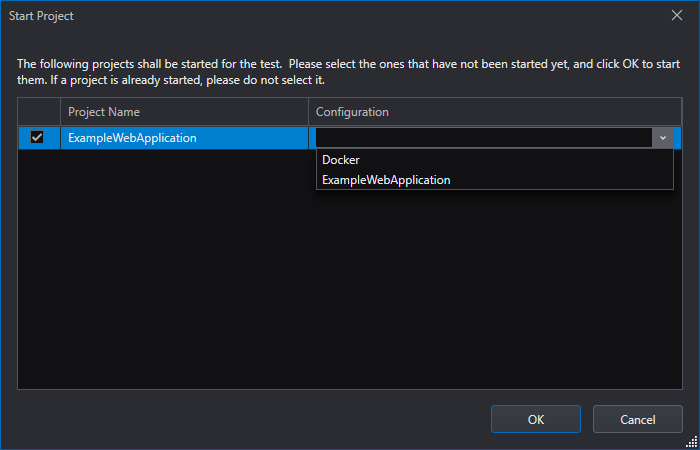
Task: Cancel the Start Project dialog
Action: (x=637, y=419)
